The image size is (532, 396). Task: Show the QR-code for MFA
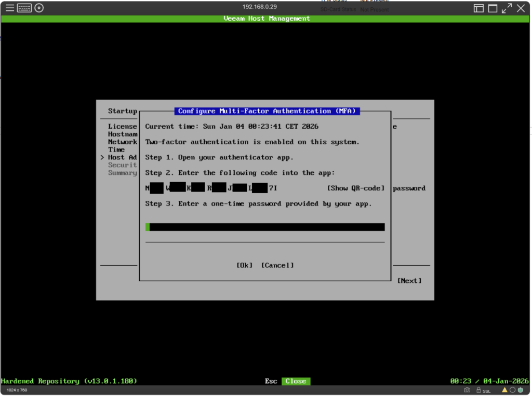pos(355,188)
